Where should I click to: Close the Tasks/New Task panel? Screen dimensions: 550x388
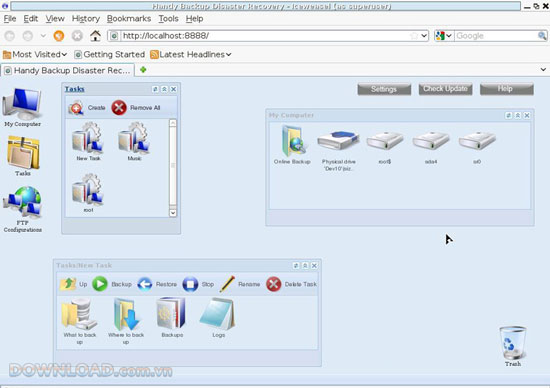pyautogui.click(x=314, y=266)
